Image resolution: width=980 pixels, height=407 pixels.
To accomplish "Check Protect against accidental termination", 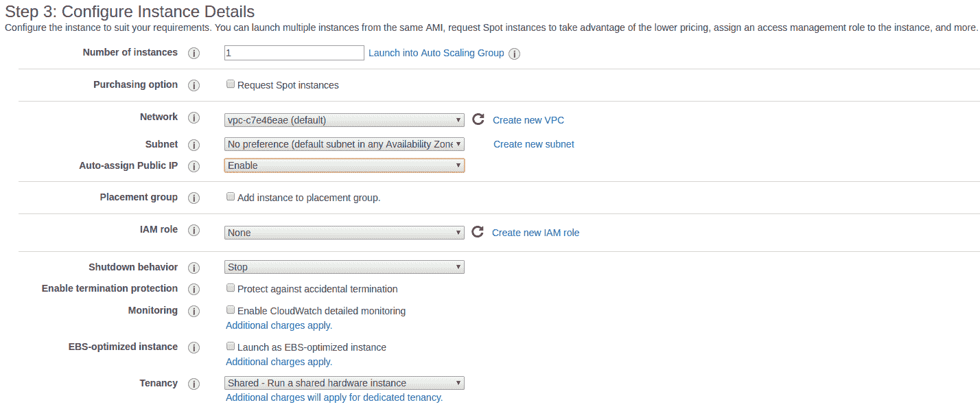I will pos(231,288).
